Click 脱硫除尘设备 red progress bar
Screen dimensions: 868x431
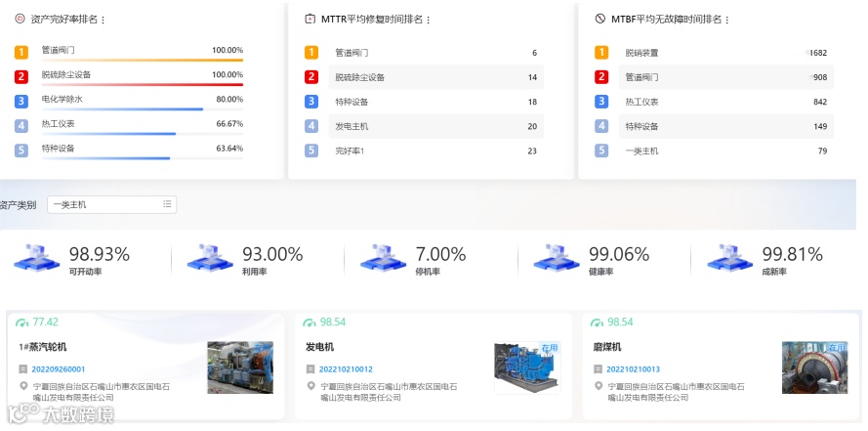(x=143, y=85)
